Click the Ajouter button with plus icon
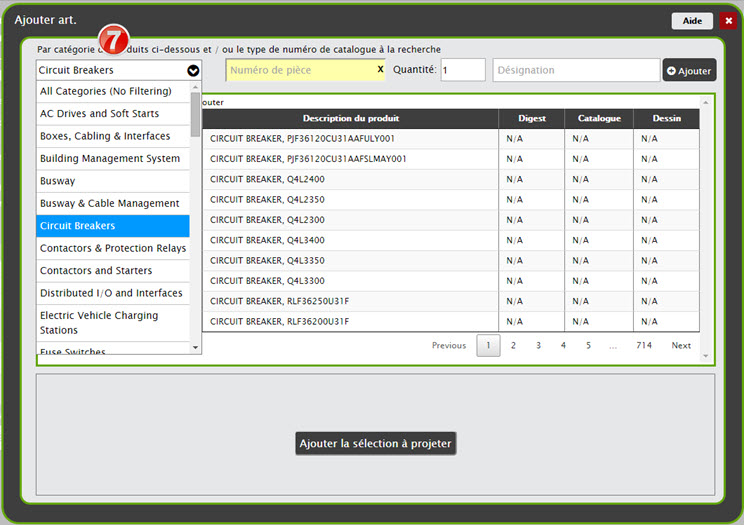The width and height of the screenshot is (744, 525). pos(689,70)
